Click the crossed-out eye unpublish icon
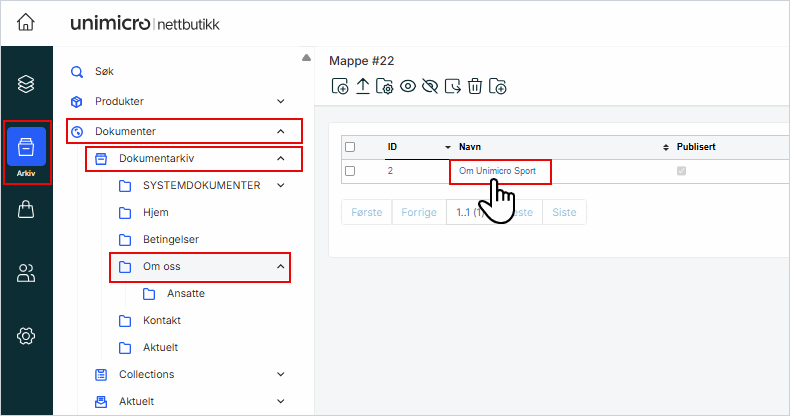Viewport: 790px width, 416px height. point(430,87)
